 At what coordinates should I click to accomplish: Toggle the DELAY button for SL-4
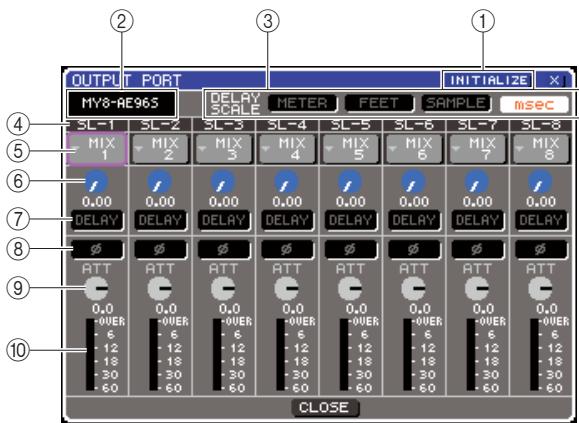[288, 220]
